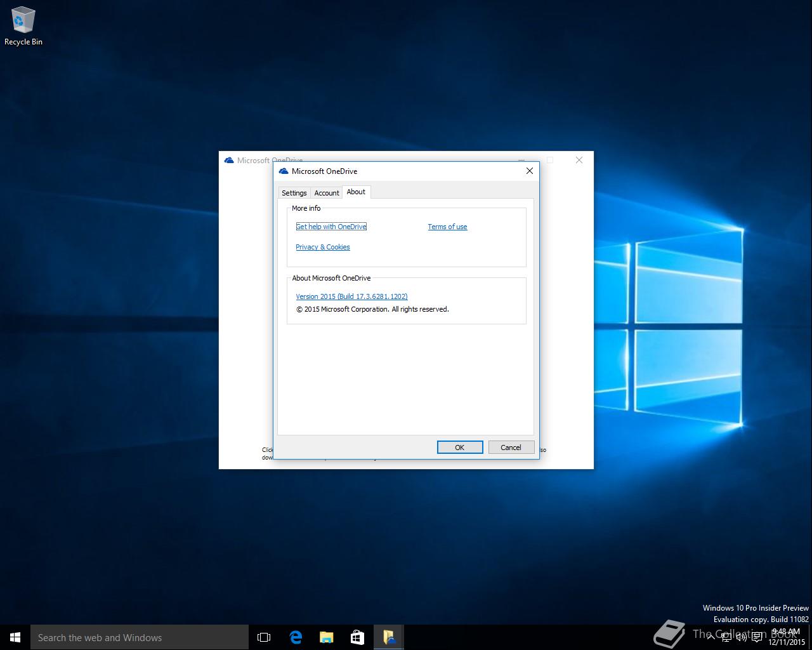812x650 pixels.
Task: Open the Store from the taskbar
Action: [357, 637]
